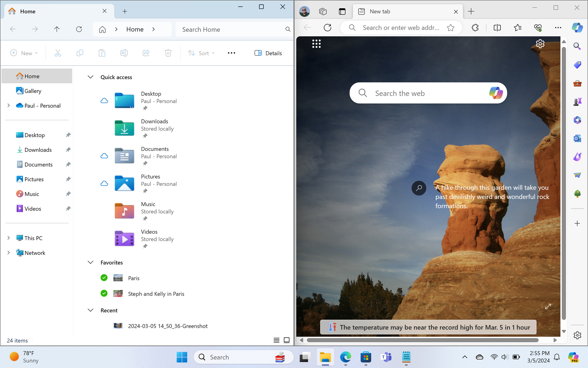Select Gallery in navigation pane

[32, 91]
